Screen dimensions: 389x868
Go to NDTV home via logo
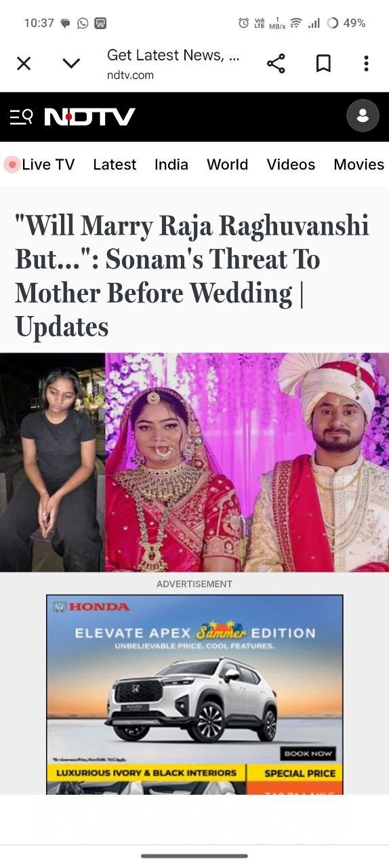89,117
